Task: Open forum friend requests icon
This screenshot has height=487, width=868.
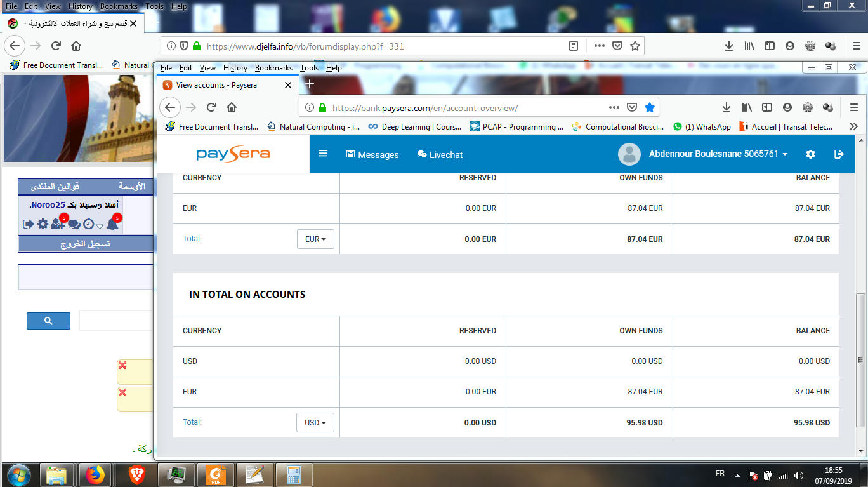Action: coord(58,223)
